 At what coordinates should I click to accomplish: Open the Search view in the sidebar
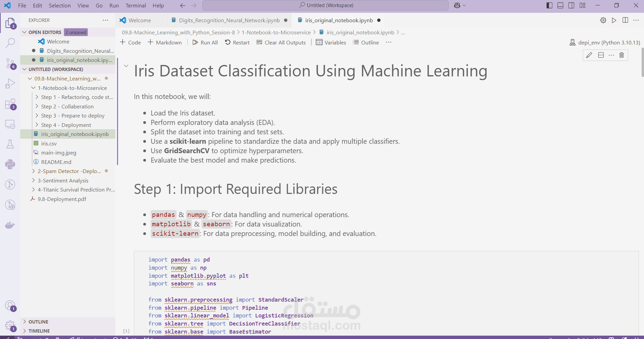tap(10, 43)
